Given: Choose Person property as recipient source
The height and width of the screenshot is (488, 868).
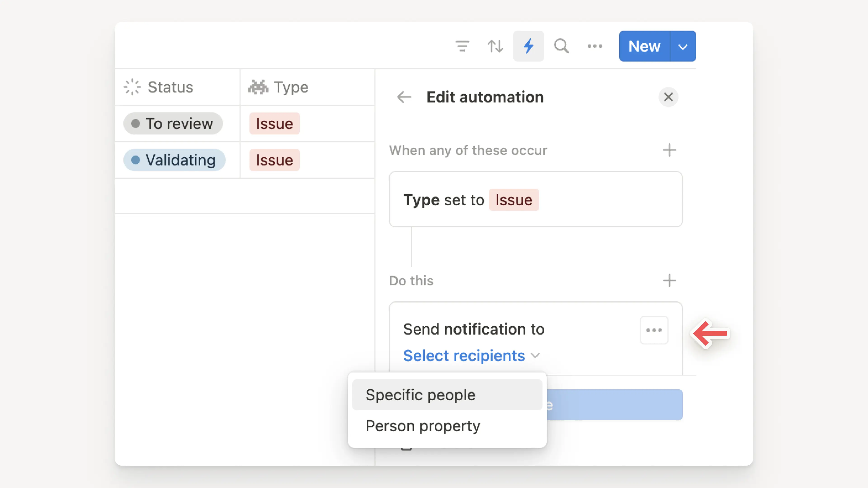Looking at the screenshot, I should coord(422,426).
